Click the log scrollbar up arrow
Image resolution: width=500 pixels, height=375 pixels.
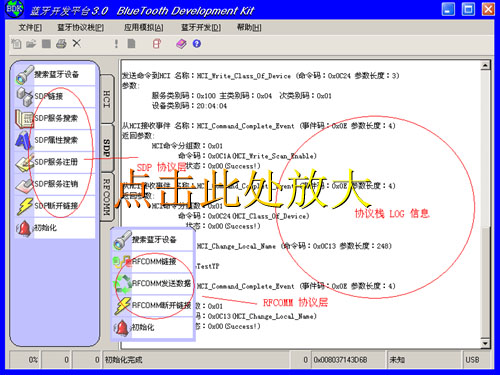(x=486, y=65)
